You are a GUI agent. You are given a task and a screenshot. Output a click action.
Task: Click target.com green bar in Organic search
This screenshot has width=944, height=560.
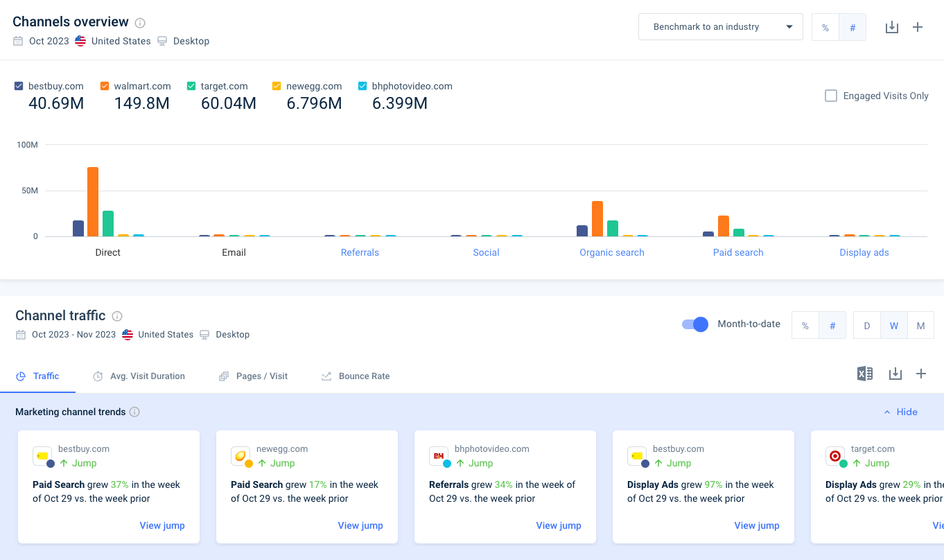pos(613,229)
